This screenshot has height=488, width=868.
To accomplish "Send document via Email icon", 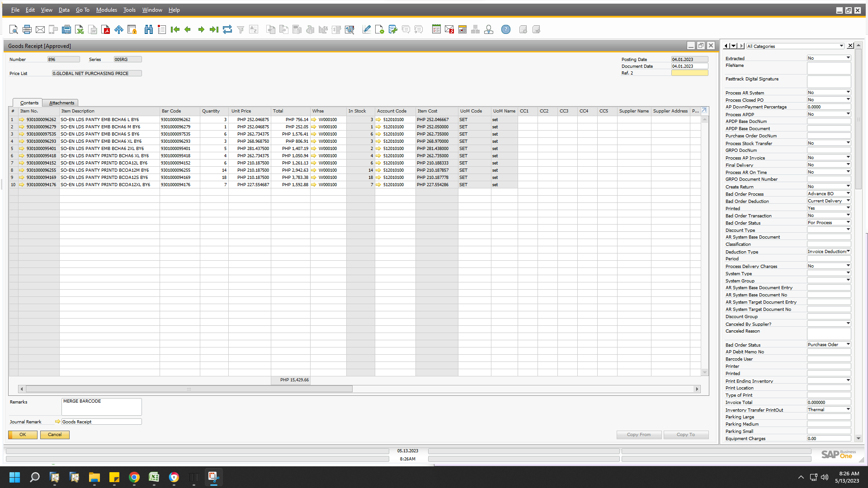I will click(x=40, y=29).
